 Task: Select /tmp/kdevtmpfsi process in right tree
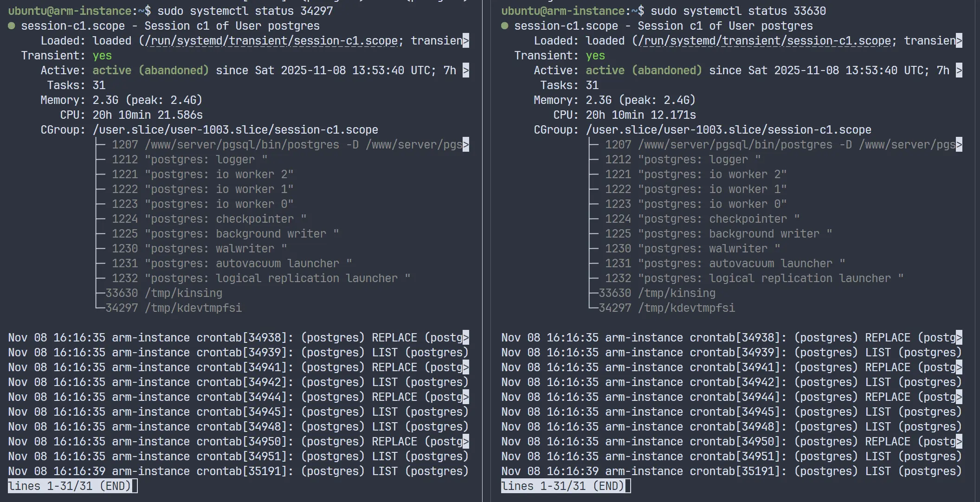click(x=686, y=308)
